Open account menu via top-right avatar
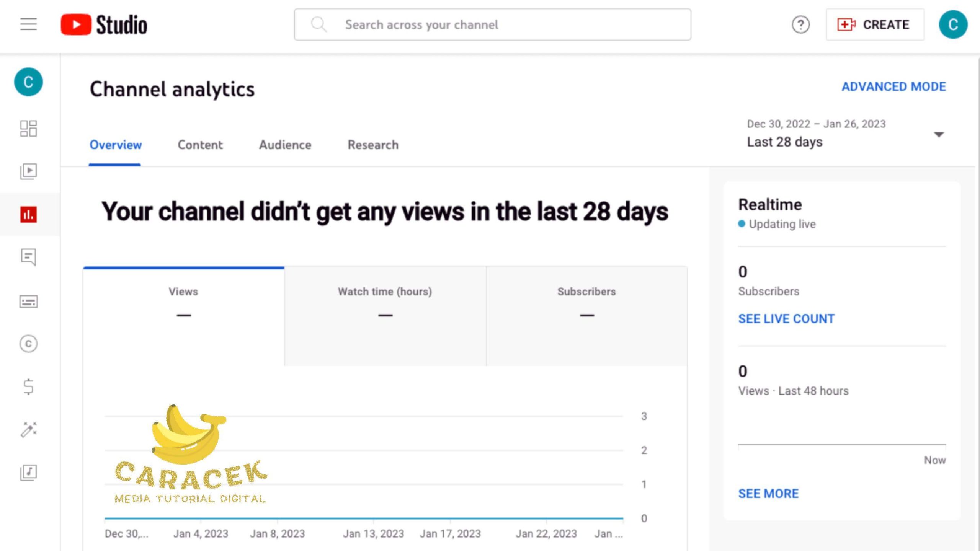Image resolution: width=980 pixels, height=551 pixels. click(953, 25)
